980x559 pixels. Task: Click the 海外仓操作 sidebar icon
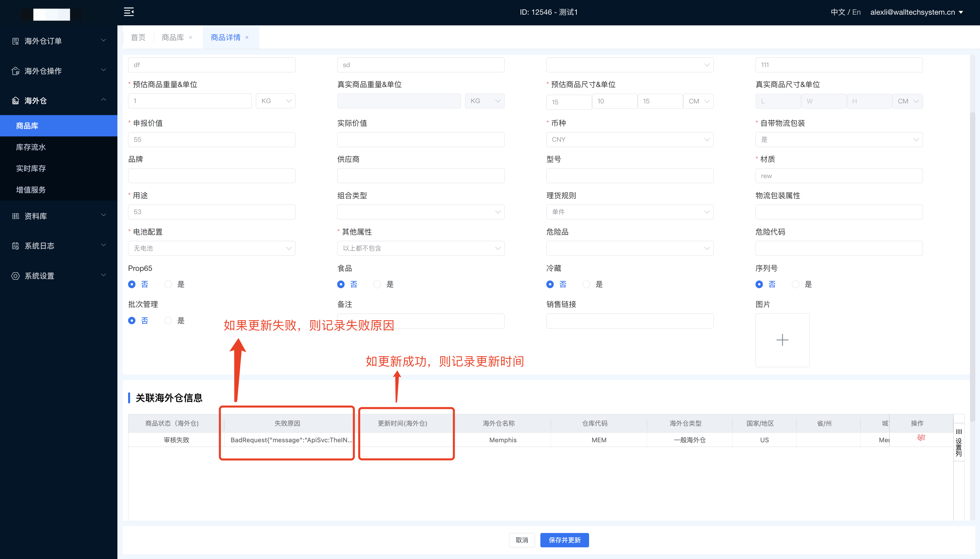point(15,71)
